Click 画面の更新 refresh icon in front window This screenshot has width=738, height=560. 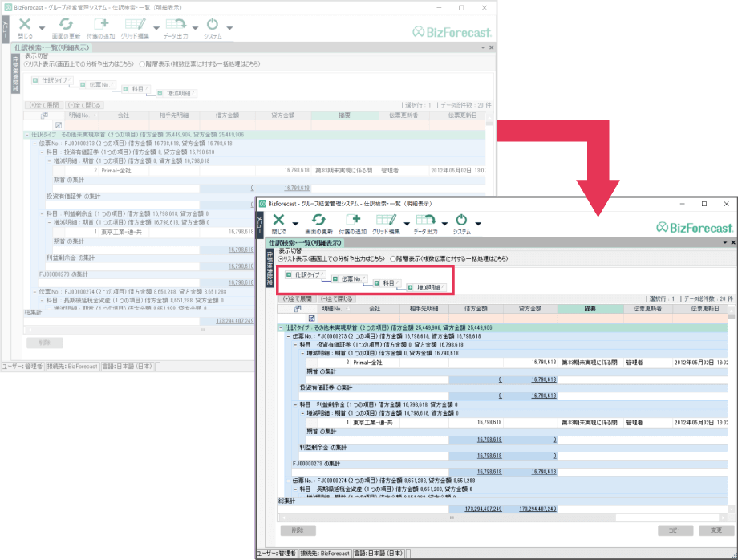(318, 220)
